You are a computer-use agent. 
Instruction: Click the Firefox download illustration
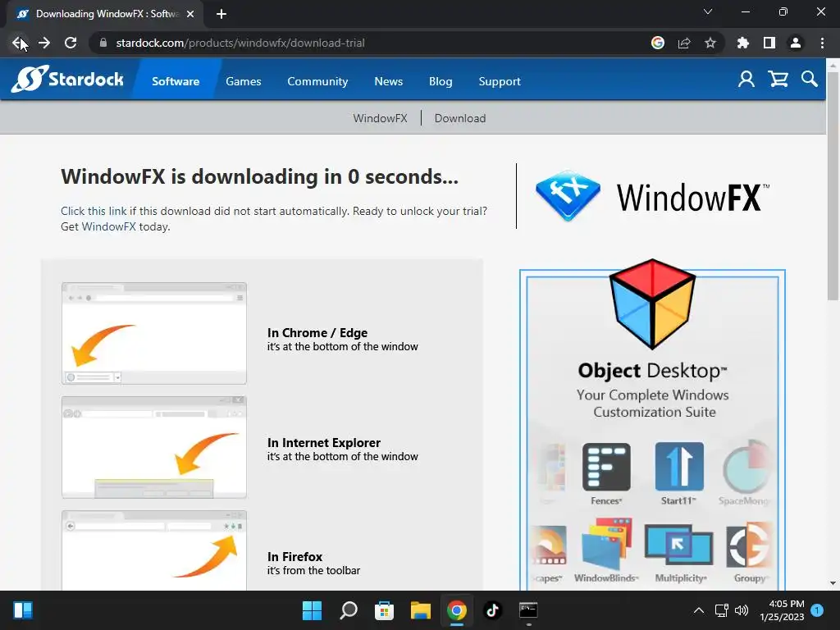pos(154,550)
